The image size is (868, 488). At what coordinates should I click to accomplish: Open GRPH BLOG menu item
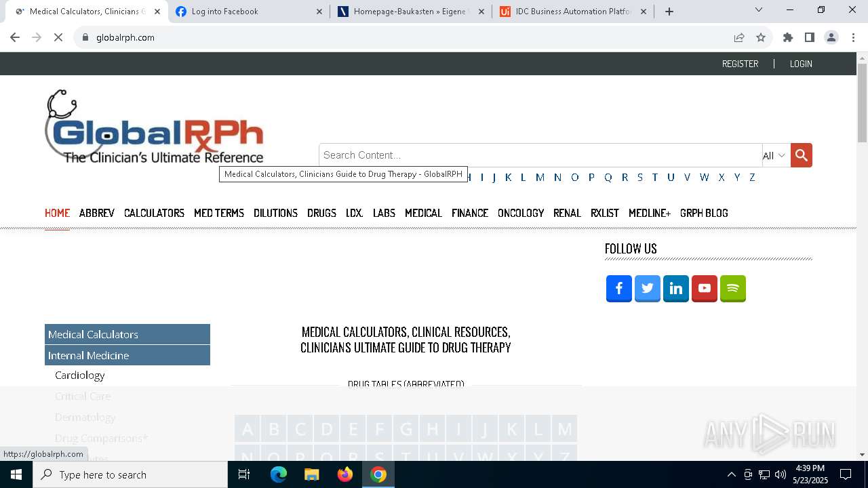coord(704,213)
